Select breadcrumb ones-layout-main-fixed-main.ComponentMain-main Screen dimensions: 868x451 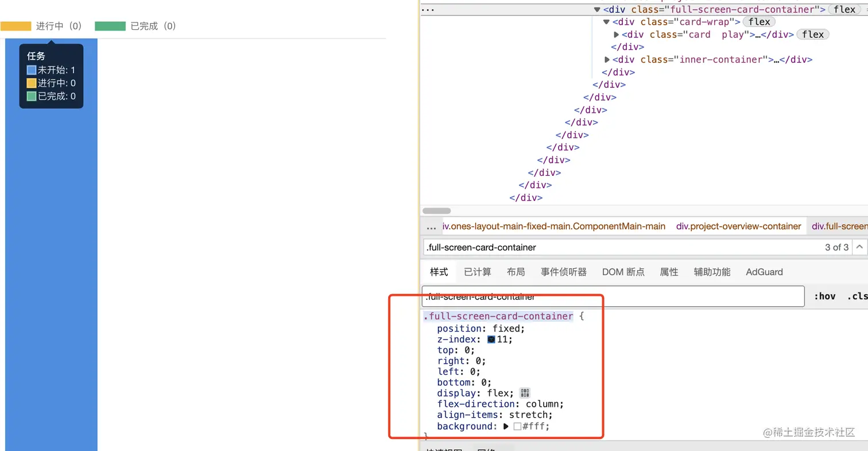554,226
